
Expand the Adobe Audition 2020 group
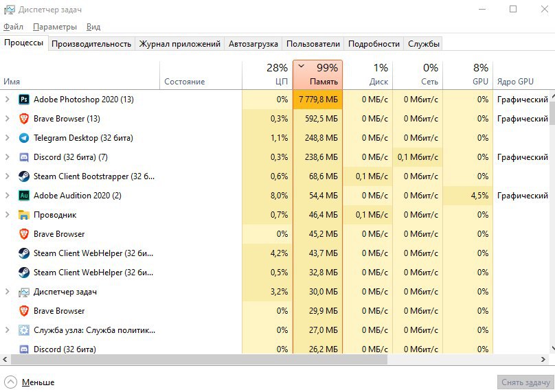click(x=7, y=196)
